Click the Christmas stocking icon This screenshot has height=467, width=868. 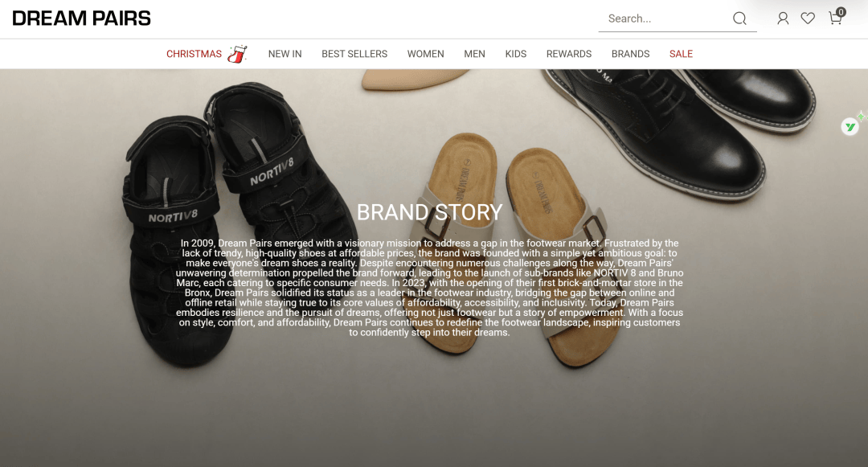(x=237, y=54)
